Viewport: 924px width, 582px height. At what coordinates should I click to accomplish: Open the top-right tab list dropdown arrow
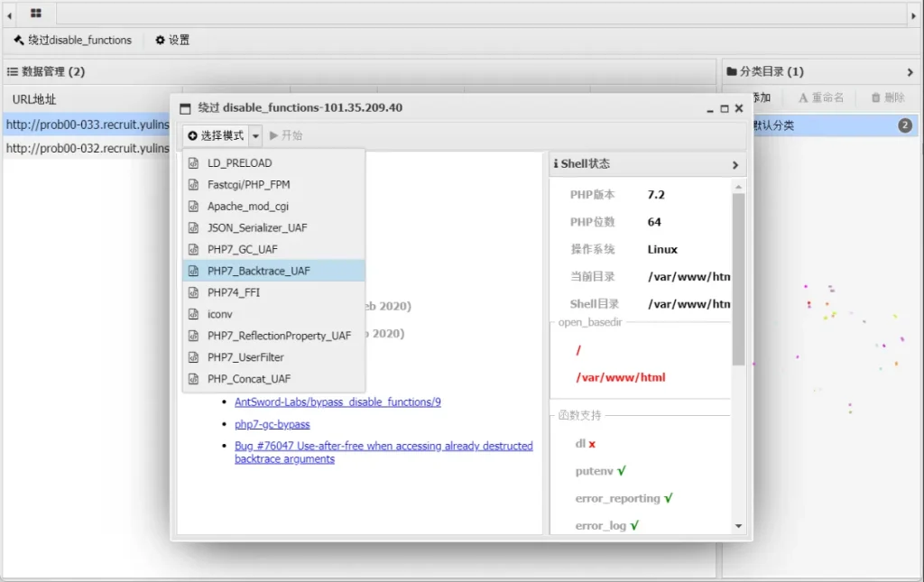click(914, 14)
